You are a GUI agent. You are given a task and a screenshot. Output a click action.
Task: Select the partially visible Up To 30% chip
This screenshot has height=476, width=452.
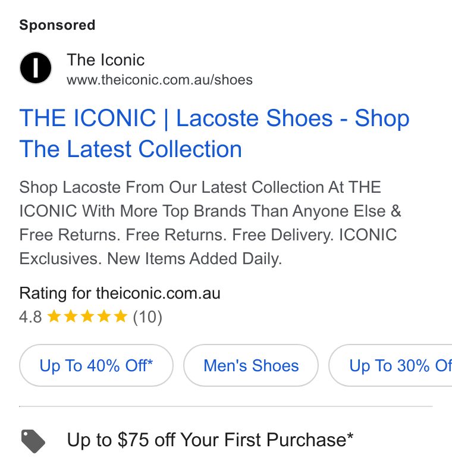[x=391, y=365]
